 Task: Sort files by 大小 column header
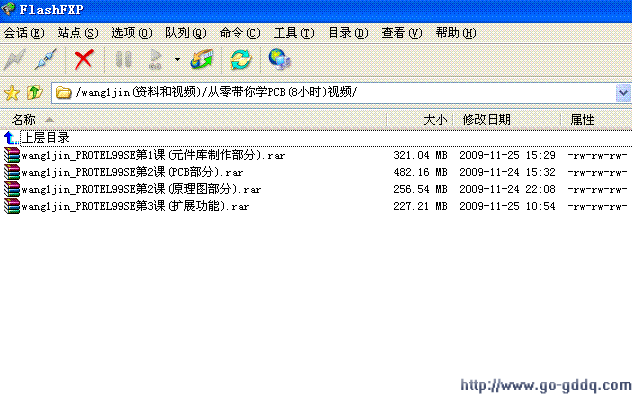(434, 120)
